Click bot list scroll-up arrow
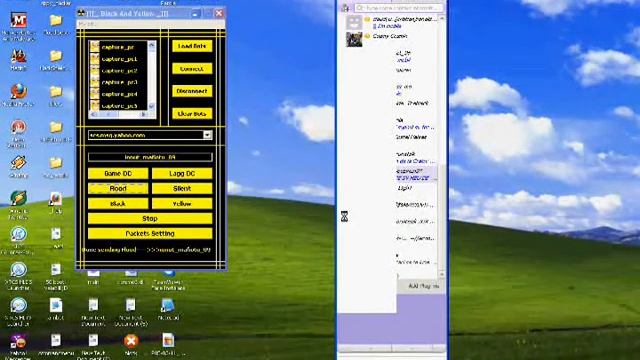The width and height of the screenshot is (640, 360). click(x=151, y=45)
